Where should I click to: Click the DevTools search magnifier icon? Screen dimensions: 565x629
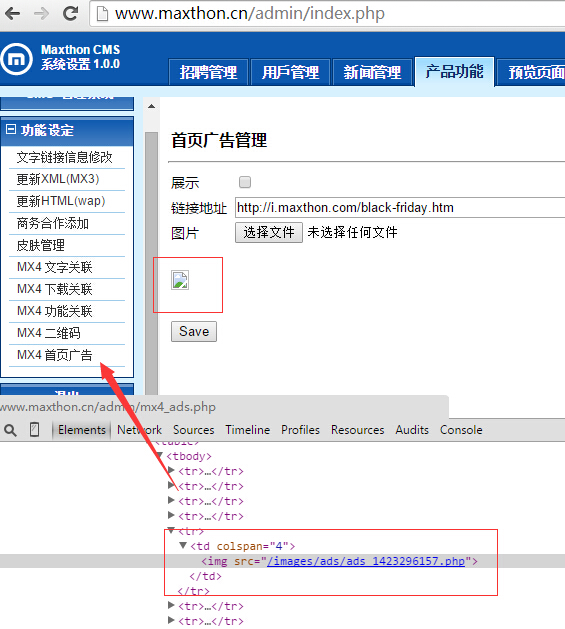tap(10, 430)
